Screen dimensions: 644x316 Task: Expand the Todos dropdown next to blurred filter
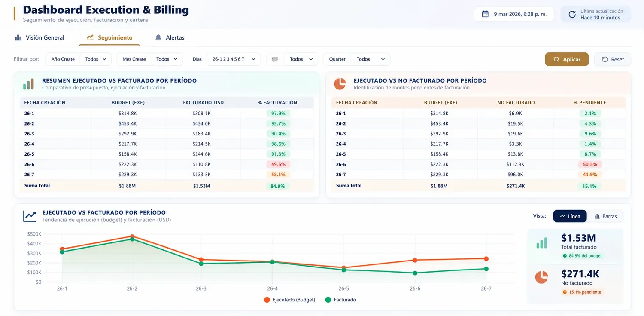click(x=301, y=59)
